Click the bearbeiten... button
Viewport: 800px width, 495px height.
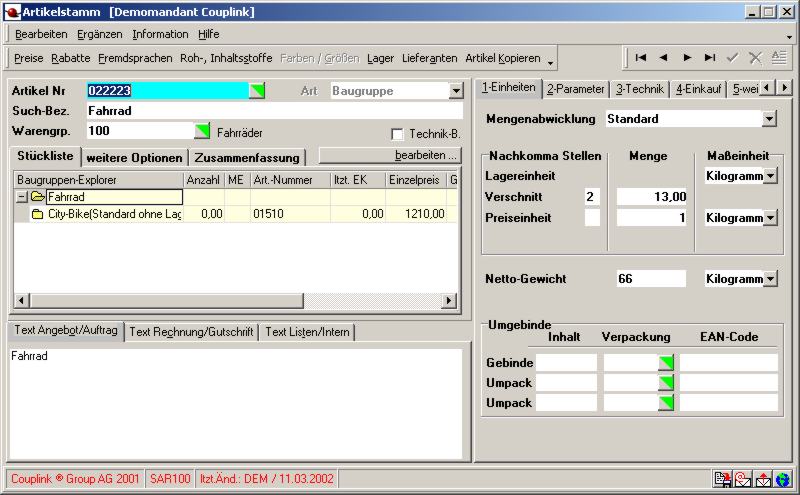390,156
